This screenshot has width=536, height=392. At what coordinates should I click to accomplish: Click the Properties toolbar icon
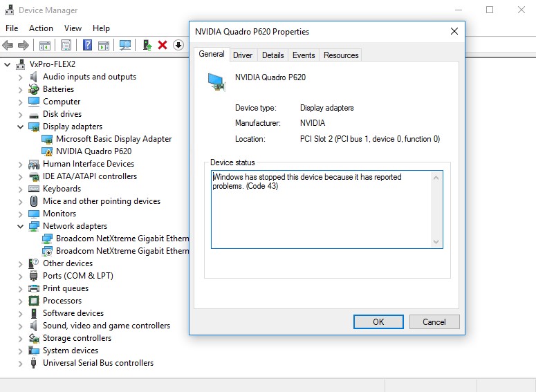point(66,45)
